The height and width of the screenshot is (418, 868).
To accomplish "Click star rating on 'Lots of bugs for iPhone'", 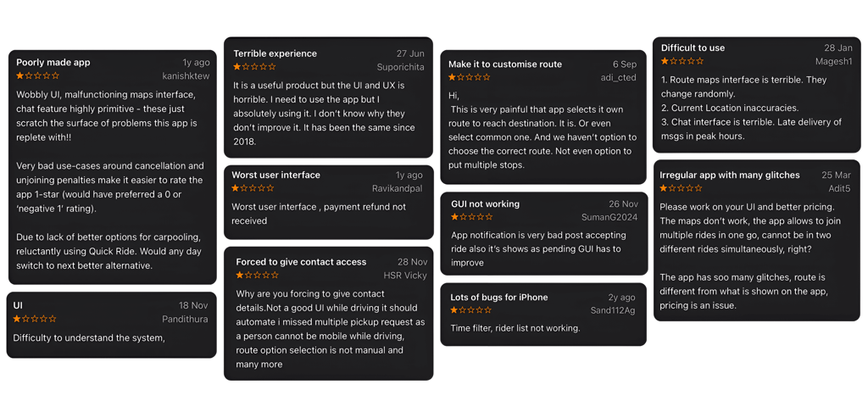I will [x=471, y=310].
